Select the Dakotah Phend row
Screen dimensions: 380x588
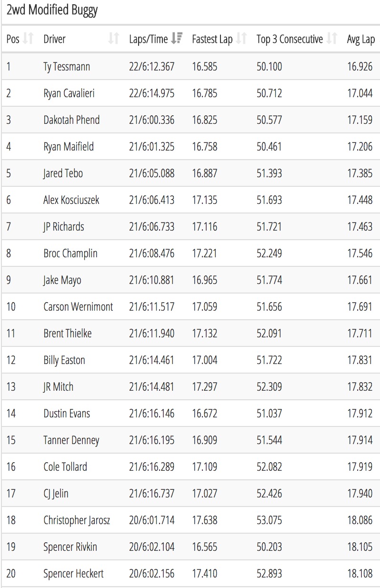point(190,120)
